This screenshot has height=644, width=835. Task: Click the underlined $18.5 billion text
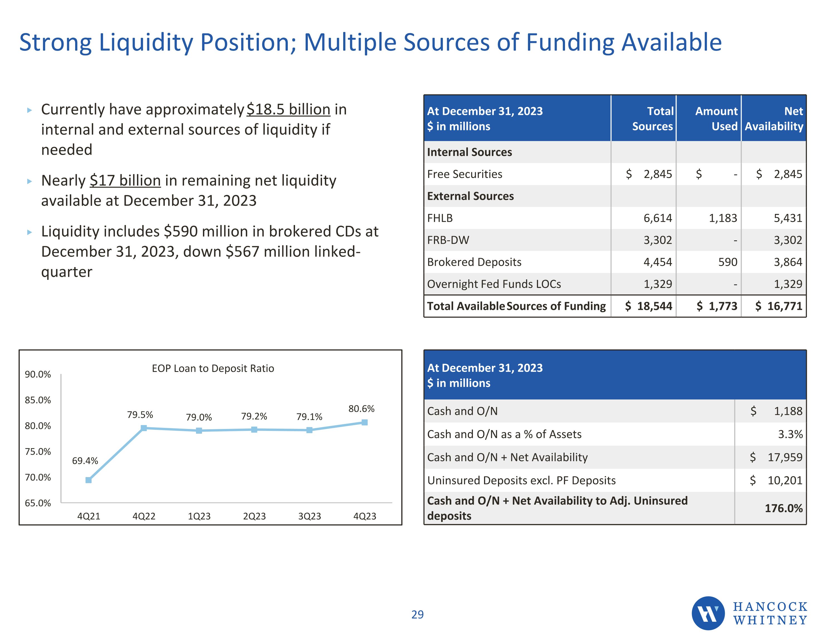[288, 109]
